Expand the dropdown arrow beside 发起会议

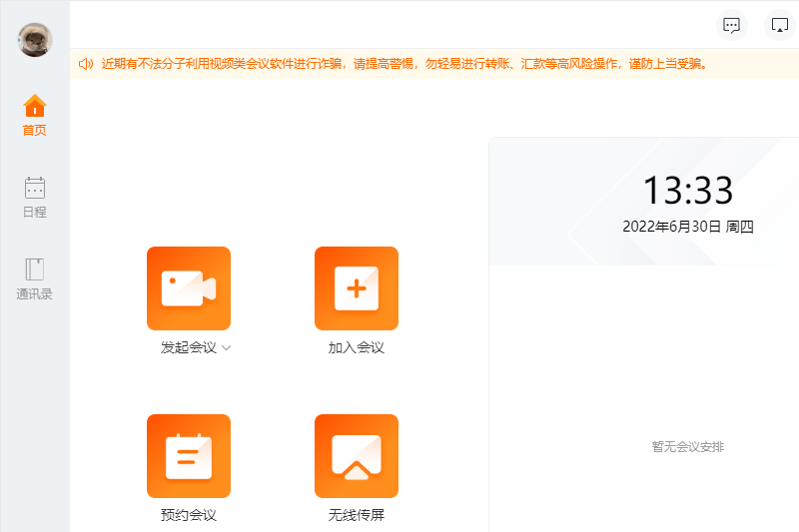click(x=227, y=348)
